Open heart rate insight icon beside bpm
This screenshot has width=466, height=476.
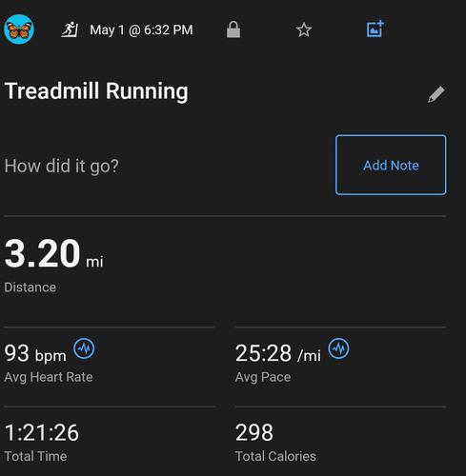point(84,348)
